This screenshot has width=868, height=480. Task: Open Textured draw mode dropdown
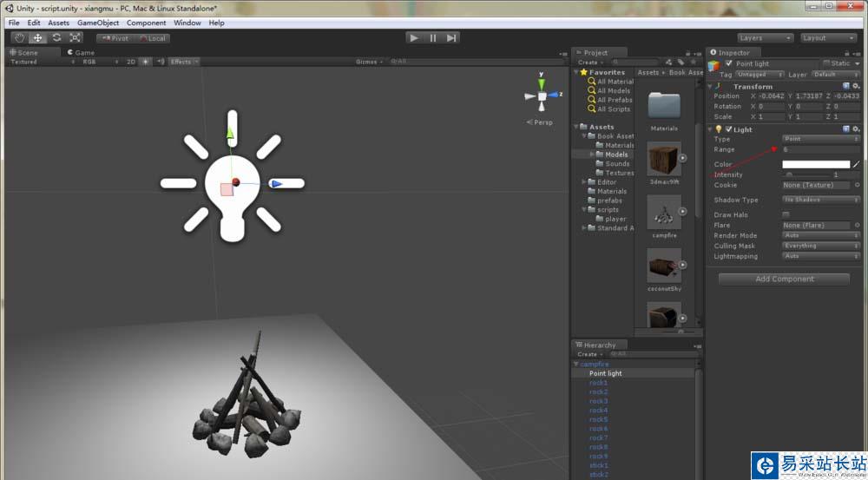tap(43, 62)
